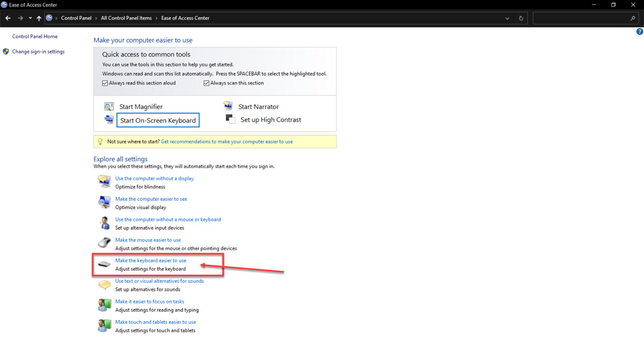Image resolution: width=644 pixels, height=349 pixels.
Task: Select 'Optimize for blindness' description text
Action: click(x=140, y=187)
